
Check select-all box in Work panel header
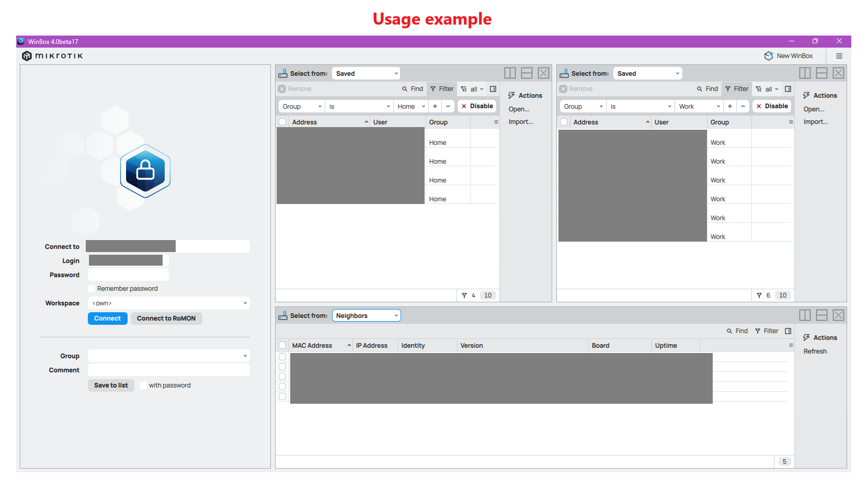click(564, 122)
